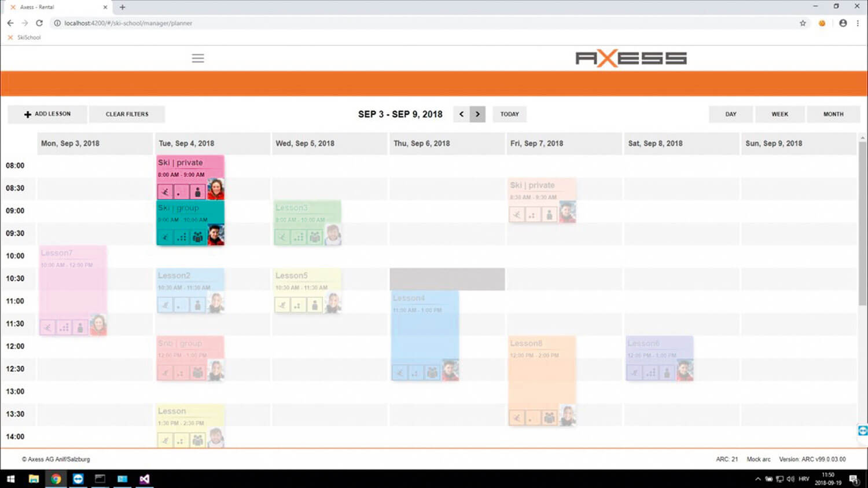The width and height of the screenshot is (868, 488).
Task: Bookmark this page with the star icon
Action: click(803, 23)
